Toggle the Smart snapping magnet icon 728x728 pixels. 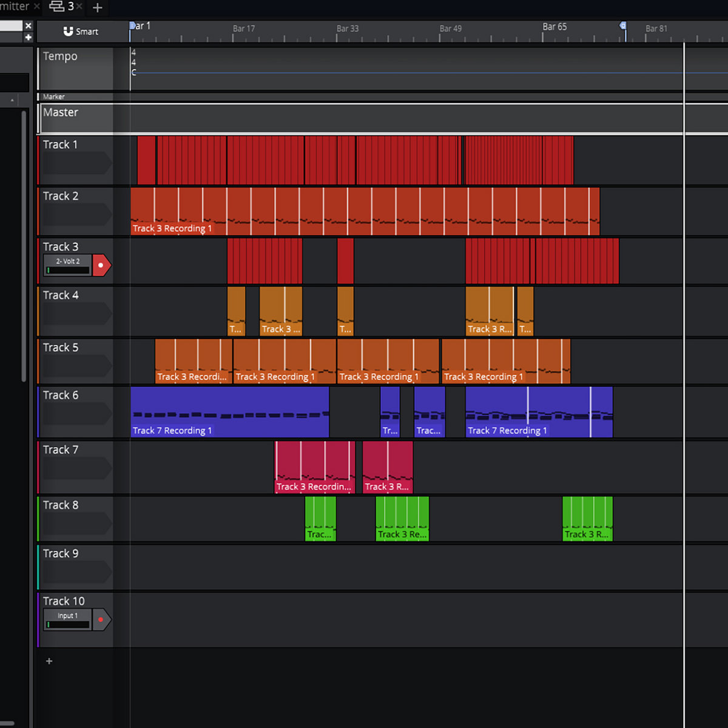69,32
